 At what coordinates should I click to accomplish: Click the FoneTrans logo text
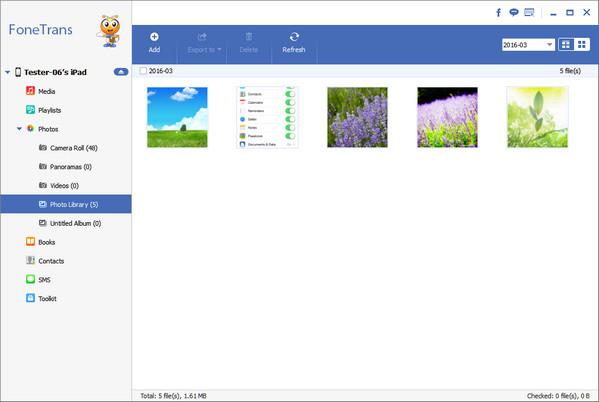click(40, 30)
